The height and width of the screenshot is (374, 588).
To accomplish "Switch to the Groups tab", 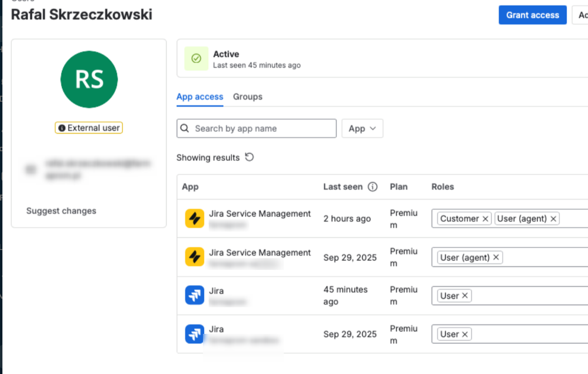I will tap(247, 97).
